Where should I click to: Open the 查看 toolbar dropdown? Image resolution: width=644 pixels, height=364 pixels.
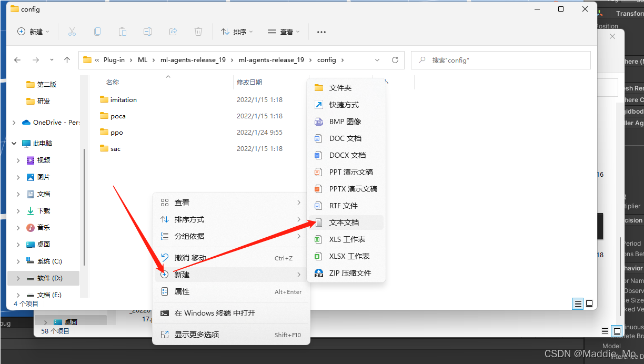[284, 32]
